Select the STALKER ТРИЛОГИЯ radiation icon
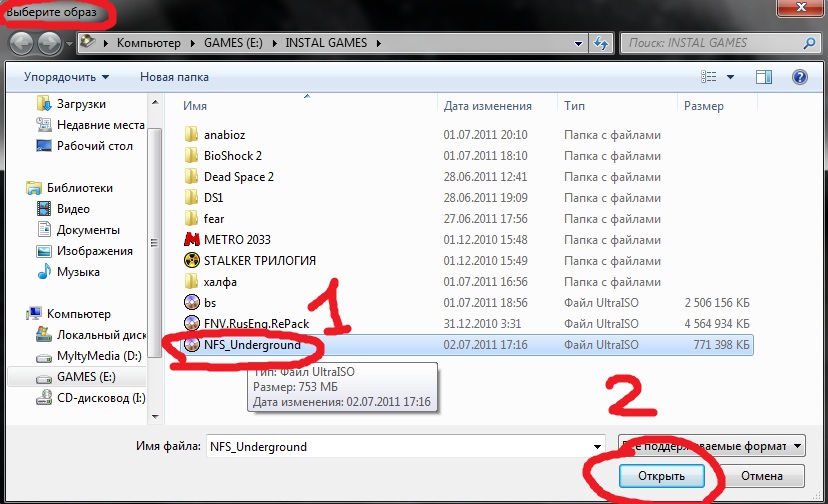This screenshot has width=828, height=504. 191,260
